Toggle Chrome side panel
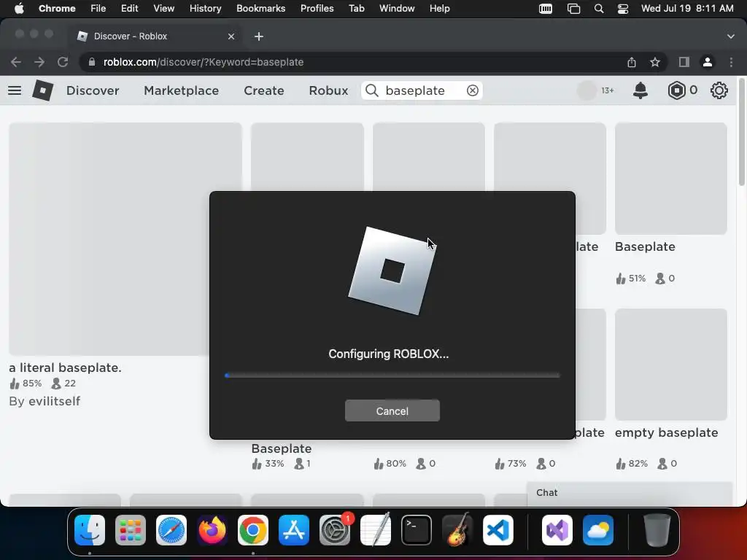The image size is (747, 560). pos(684,62)
